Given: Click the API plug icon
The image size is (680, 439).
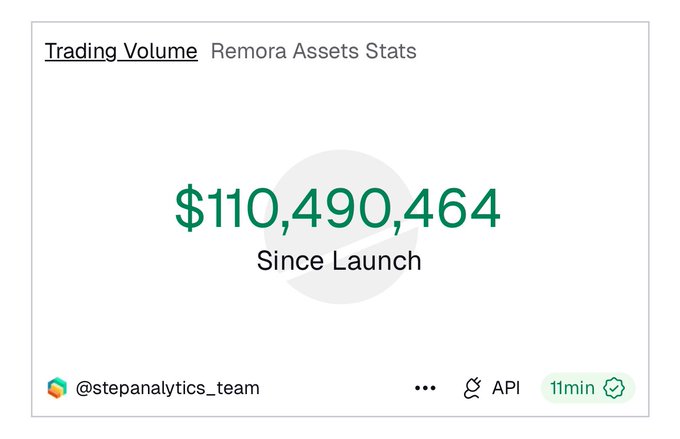Looking at the screenshot, I should [472, 388].
